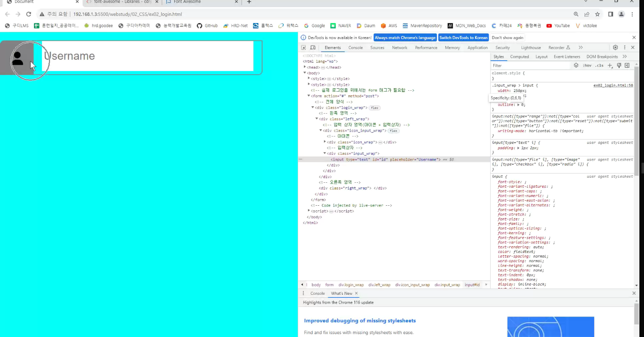Screen dimensions: 644x337
Task: Switch to Computed styles tab
Action: point(520,56)
